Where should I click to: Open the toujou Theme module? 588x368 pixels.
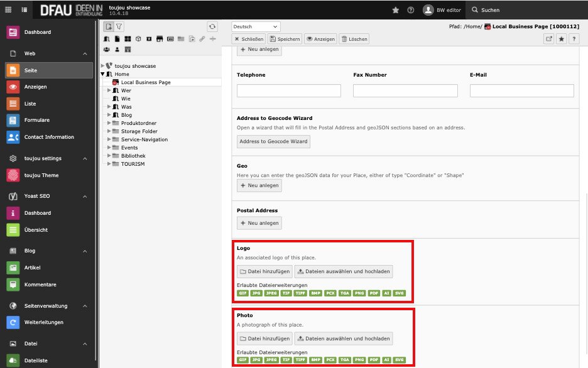tap(49, 175)
